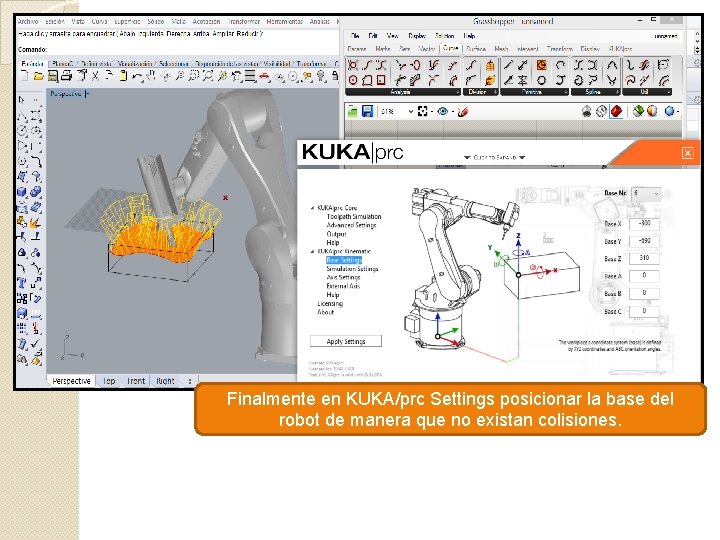Close KUKA|prc settings window

click(x=687, y=153)
